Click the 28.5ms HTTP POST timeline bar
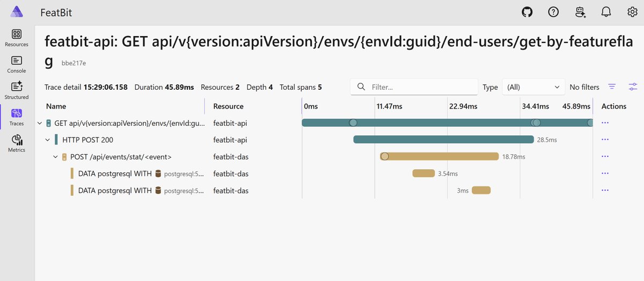Screen dimensions: 644x281 point(443,140)
